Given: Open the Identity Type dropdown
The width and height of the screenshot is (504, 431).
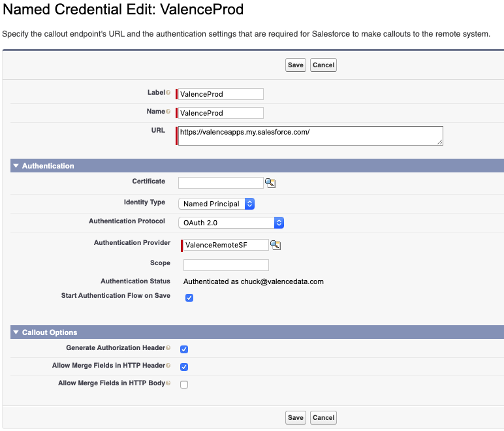Looking at the screenshot, I should [x=216, y=204].
